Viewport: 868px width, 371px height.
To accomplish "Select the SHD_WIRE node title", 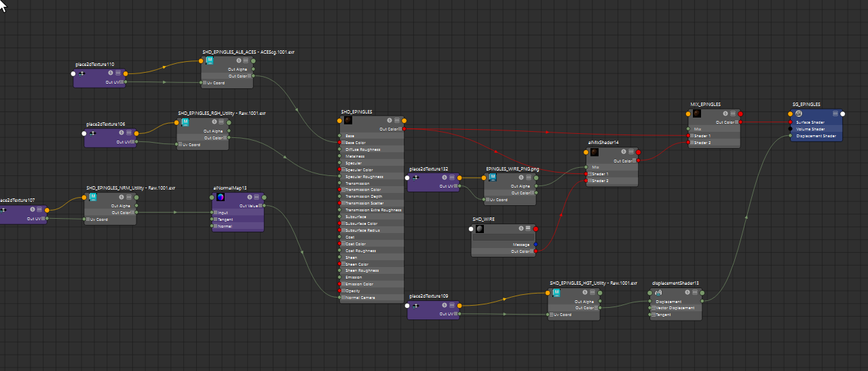I will coord(483,219).
